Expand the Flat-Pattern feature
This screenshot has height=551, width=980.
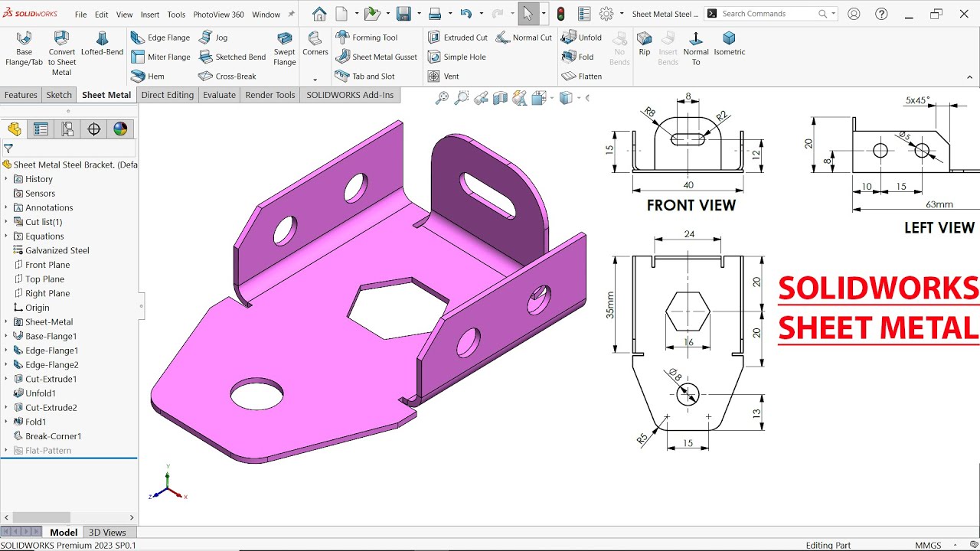coord(6,451)
